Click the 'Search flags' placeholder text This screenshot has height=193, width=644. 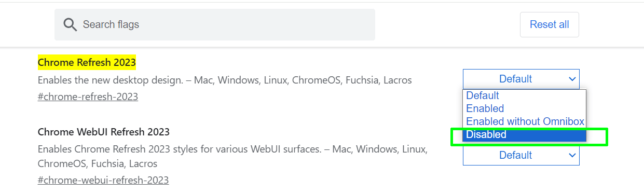111,24
